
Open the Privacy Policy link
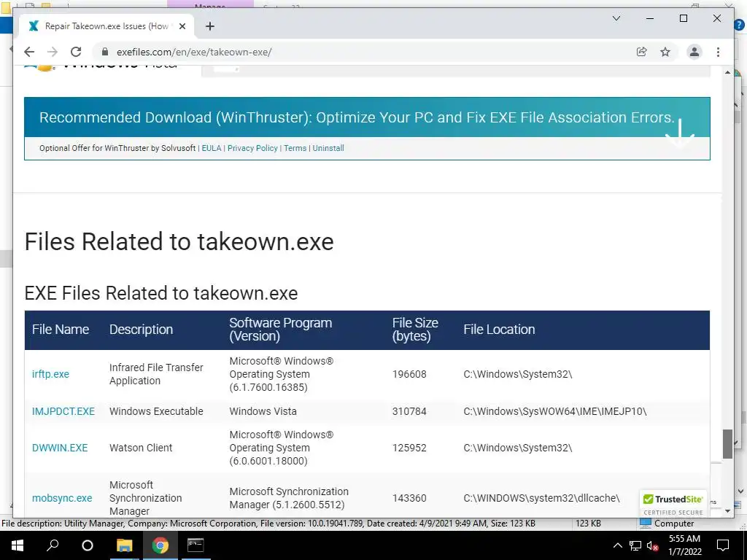[x=252, y=148]
